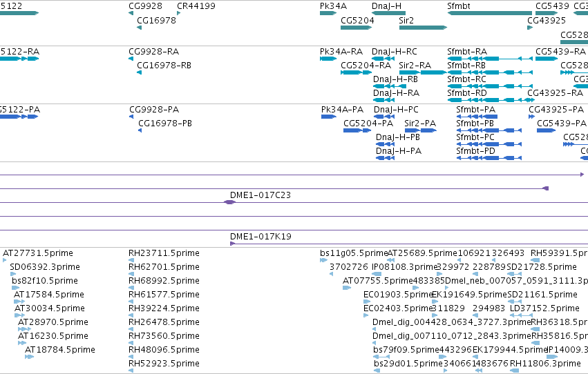Click the CG43925-RA transcript label
The image size is (588, 374).
(x=555, y=93)
